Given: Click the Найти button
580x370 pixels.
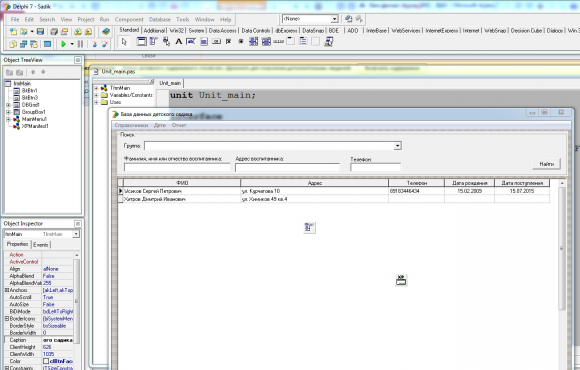Looking at the screenshot, I should 546,164.
